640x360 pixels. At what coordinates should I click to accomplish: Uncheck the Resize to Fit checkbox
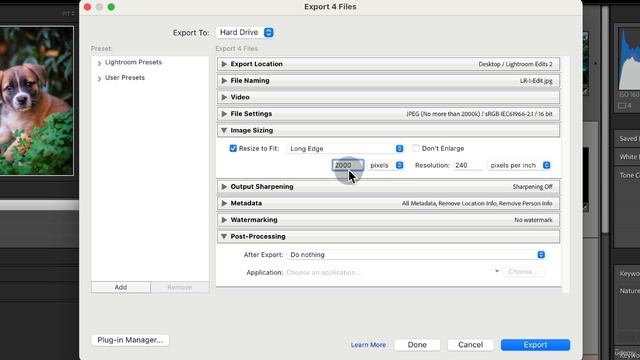point(233,149)
